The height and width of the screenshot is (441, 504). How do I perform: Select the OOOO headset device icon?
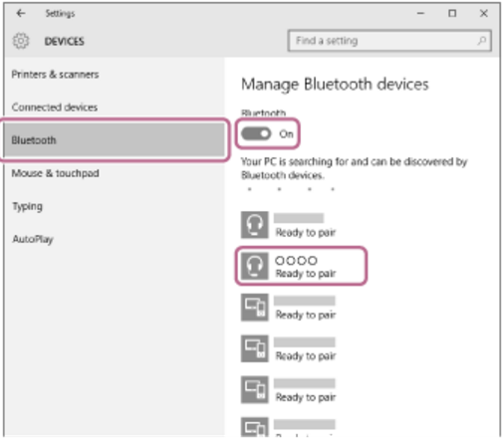[x=254, y=266]
